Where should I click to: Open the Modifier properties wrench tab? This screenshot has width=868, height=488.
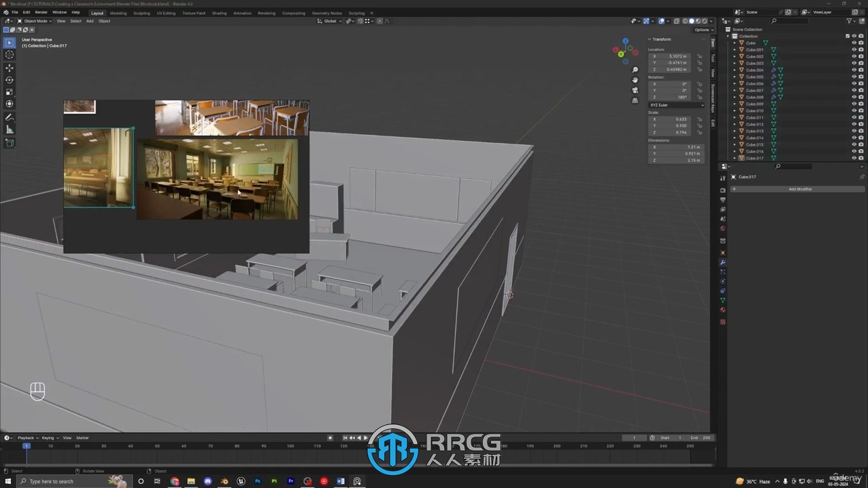(723, 262)
